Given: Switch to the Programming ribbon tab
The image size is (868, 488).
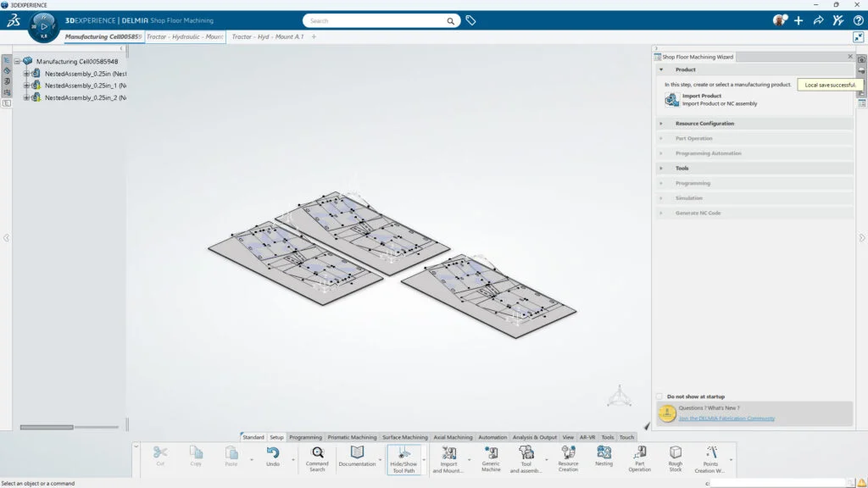Looking at the screenshot, I should point(305,437).
